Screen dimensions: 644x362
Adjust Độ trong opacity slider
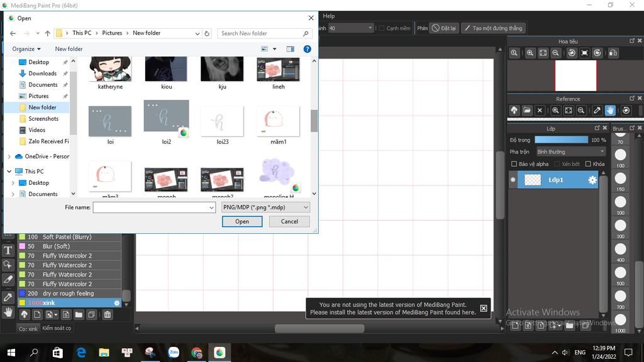(561, 140)
